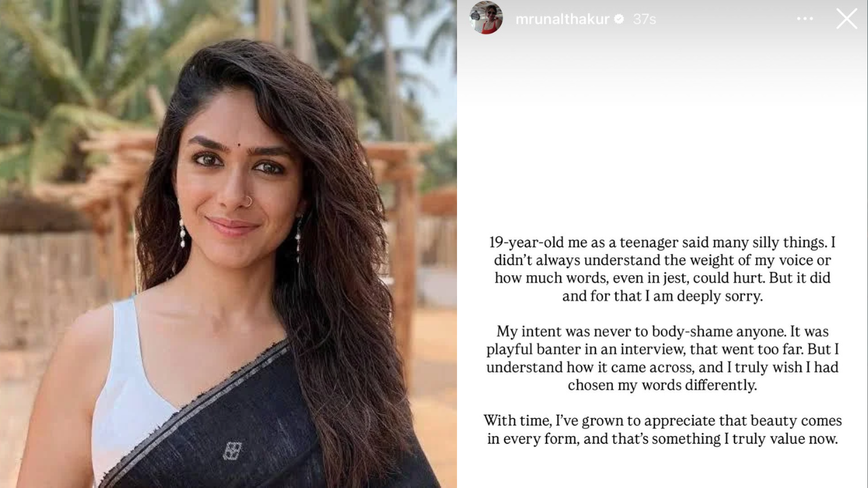
Task: Tap the paragraph starting "My intent was never"
Action: point(662,359)
